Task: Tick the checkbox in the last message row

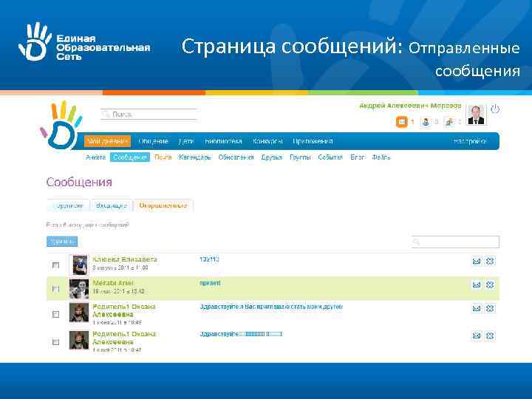Action: point(55,341)
